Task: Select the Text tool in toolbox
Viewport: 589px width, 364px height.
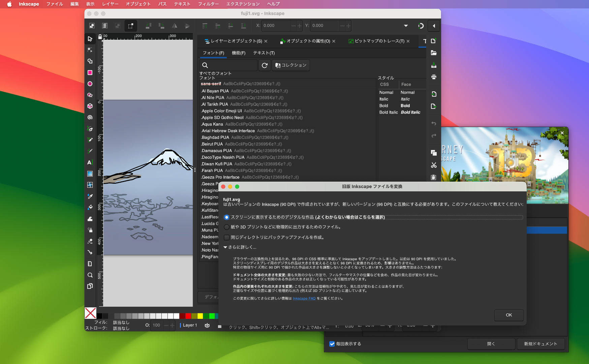Action: click(90, 162)
